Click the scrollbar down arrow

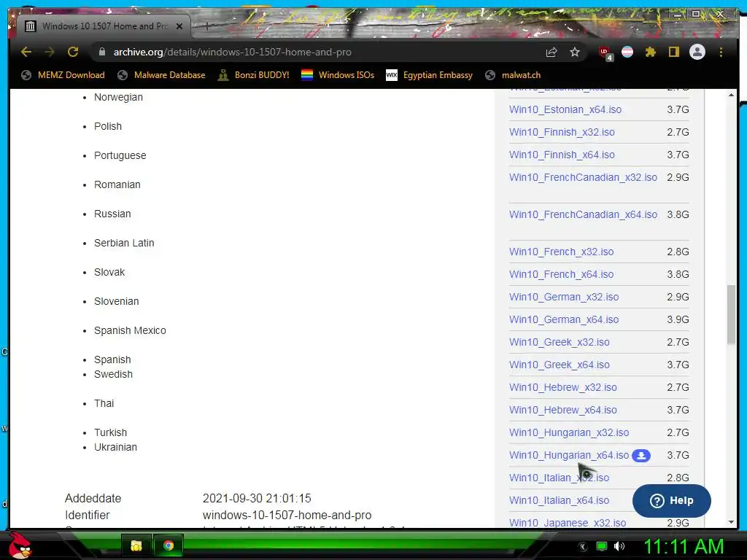[x=731, y=522]
